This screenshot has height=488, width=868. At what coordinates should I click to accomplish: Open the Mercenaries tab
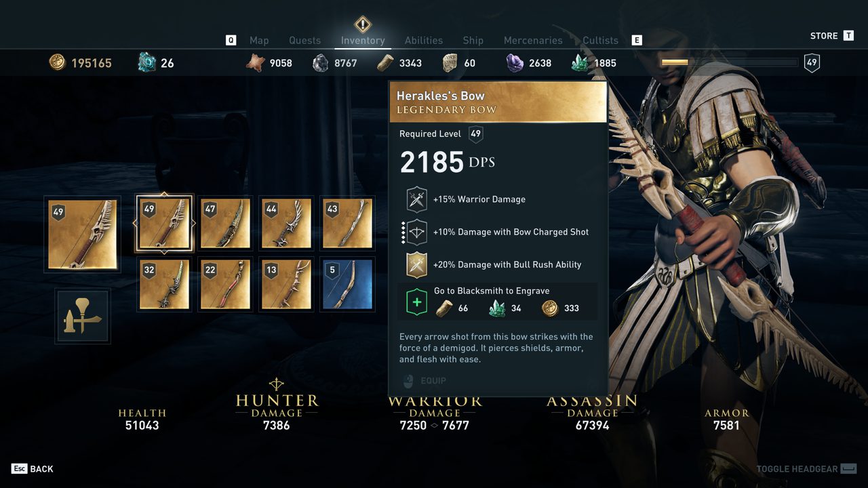click(x=533, y=41)
